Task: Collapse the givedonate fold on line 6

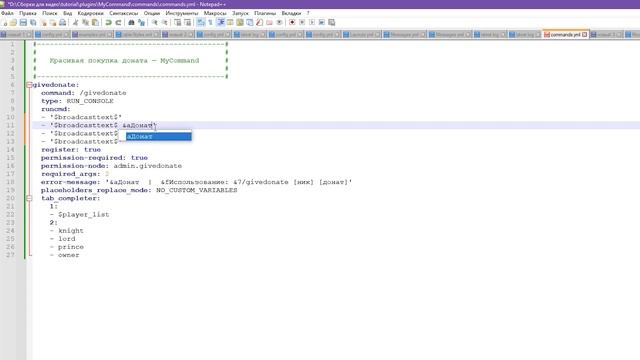Action: [29, 85]
